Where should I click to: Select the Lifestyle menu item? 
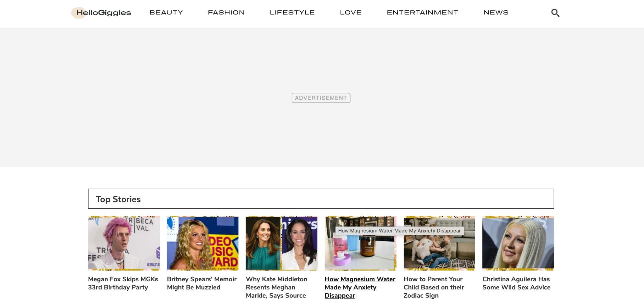coord(292,13)
